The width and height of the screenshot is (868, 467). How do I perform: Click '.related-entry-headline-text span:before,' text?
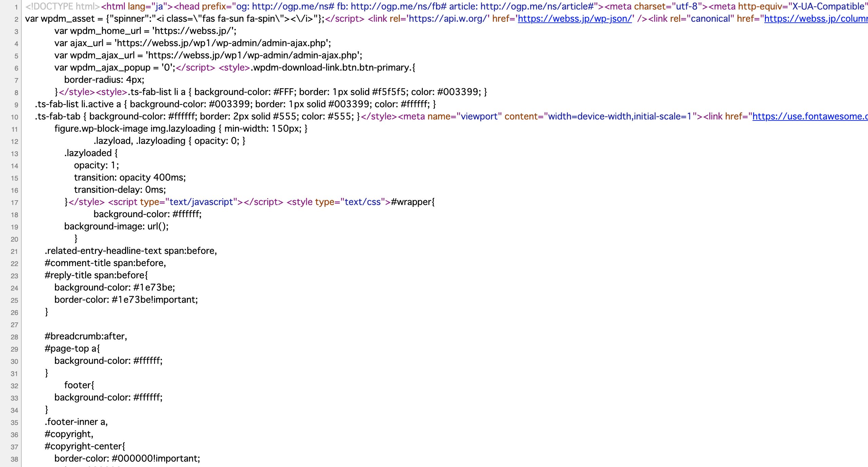[131, 251]
